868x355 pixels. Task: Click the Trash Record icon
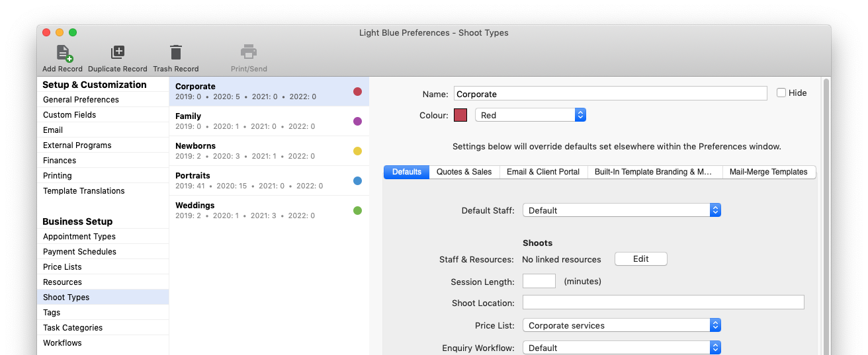pyautogui.click(x=175, y=53)
